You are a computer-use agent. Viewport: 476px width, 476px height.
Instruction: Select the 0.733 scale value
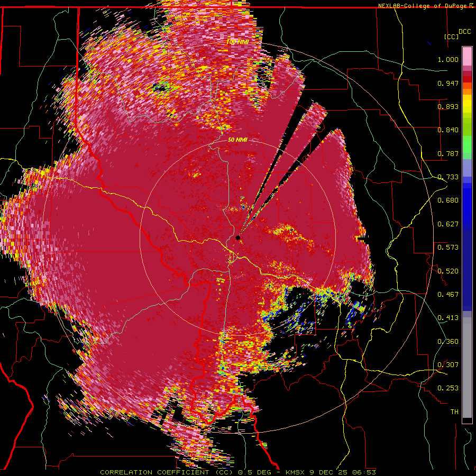point(448,177)
